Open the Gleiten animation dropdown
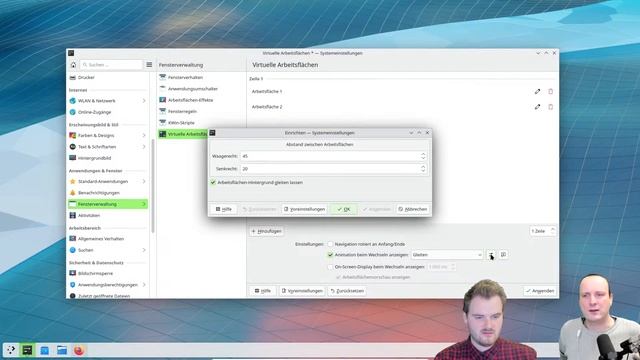This screenshot has height=360, width=640. click(x=447, y=255)
